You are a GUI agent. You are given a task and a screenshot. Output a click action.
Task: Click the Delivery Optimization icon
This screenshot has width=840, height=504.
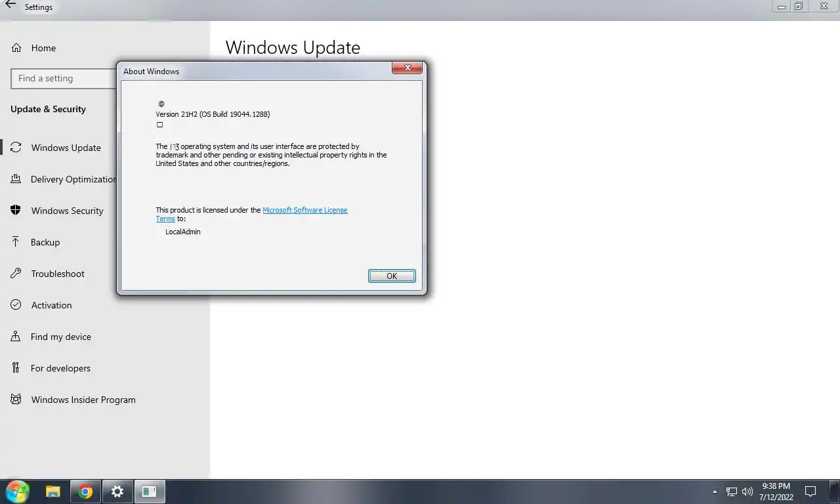click(16, 179)
